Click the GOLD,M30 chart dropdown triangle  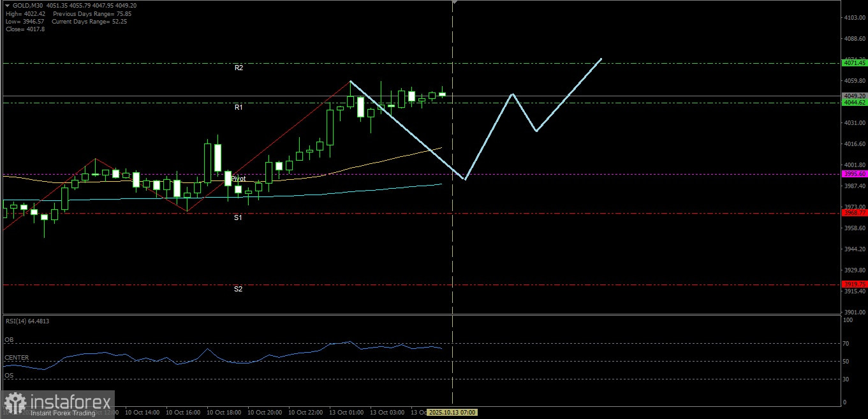coord(7,5)
